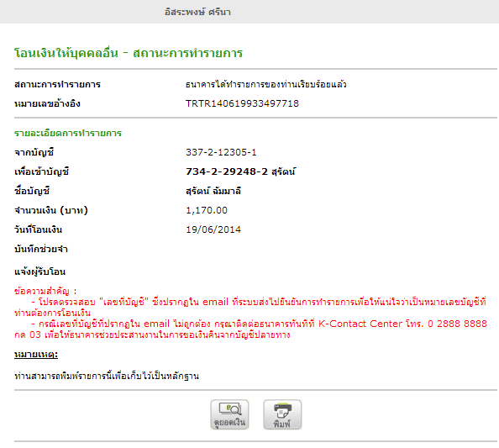This screenshot has height=448, width=499.
Task: Click the label สถานะการทำรายการ
Action: [57, 84]
